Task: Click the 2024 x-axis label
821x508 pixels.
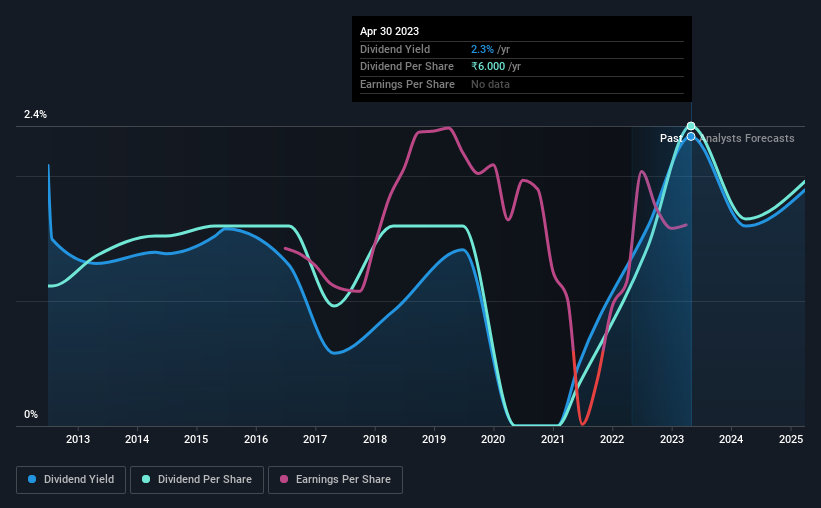Action: coord(731,439)
